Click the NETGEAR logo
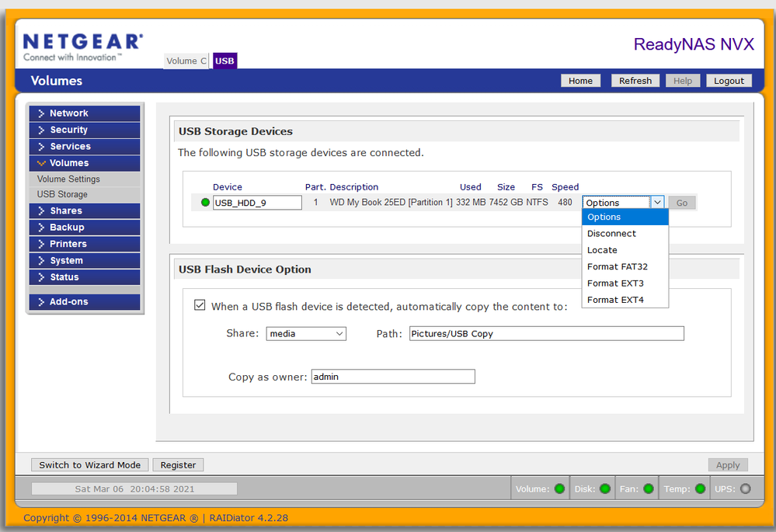 [82, 46]
